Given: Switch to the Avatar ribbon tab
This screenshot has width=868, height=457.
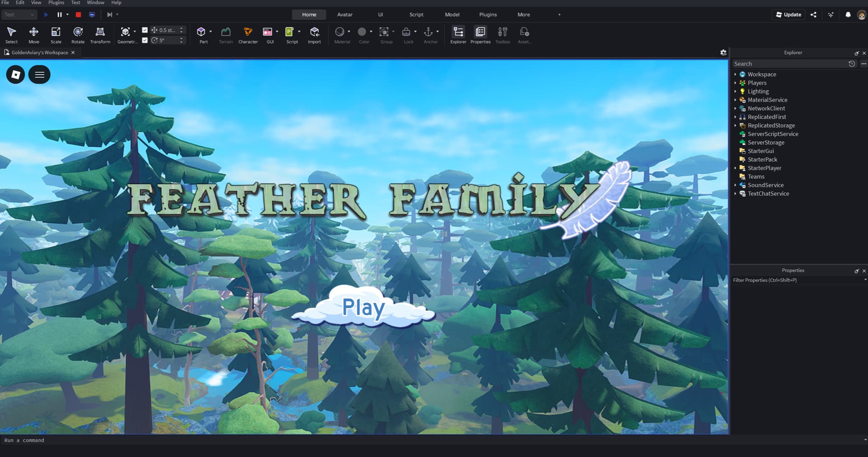Looking at the screenshot, I should pos(345,15).
